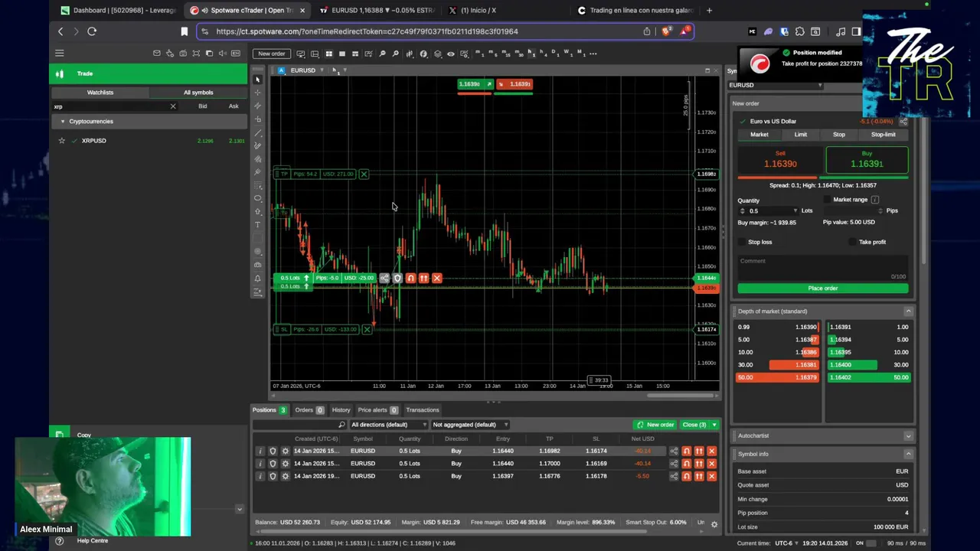980x551 pixels.
Task: Click the green Place order button
Action: (x=823, y=289)
